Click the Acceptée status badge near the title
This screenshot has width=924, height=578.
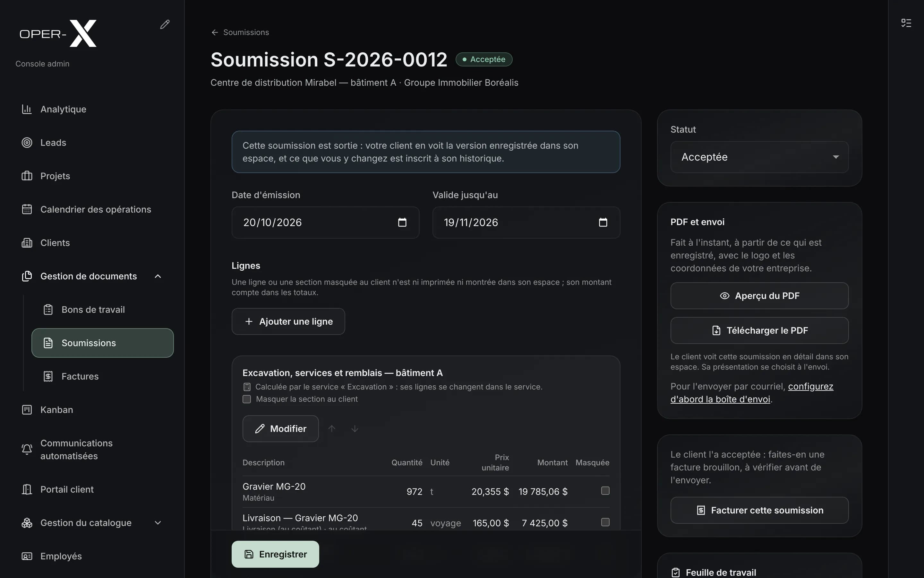[x=484, y=59]
